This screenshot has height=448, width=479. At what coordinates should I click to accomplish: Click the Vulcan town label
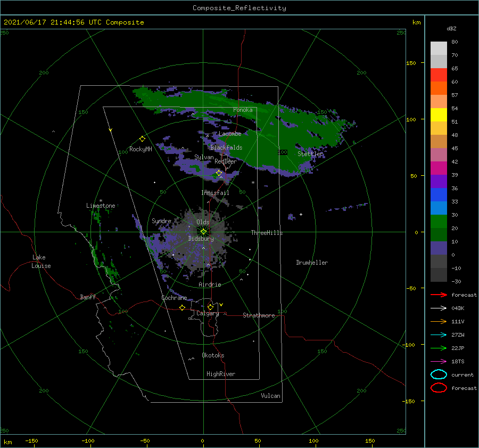point(270,396)
